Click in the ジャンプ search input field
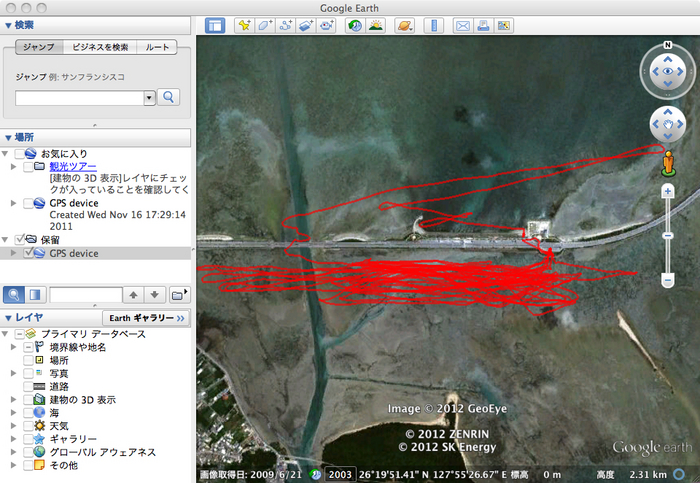This screenshot has width=700, height=483. [x=79, y=98]
